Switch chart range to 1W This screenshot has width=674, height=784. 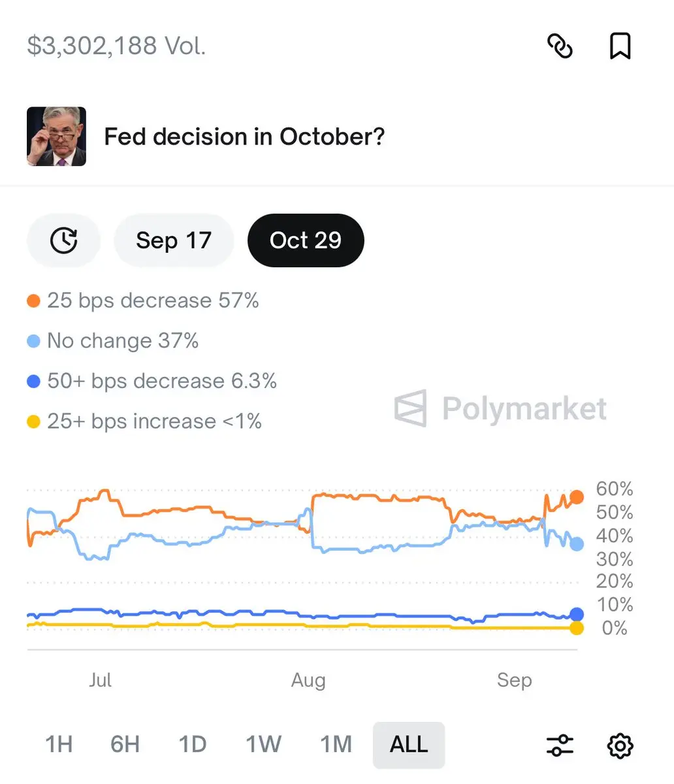(263, 744)
